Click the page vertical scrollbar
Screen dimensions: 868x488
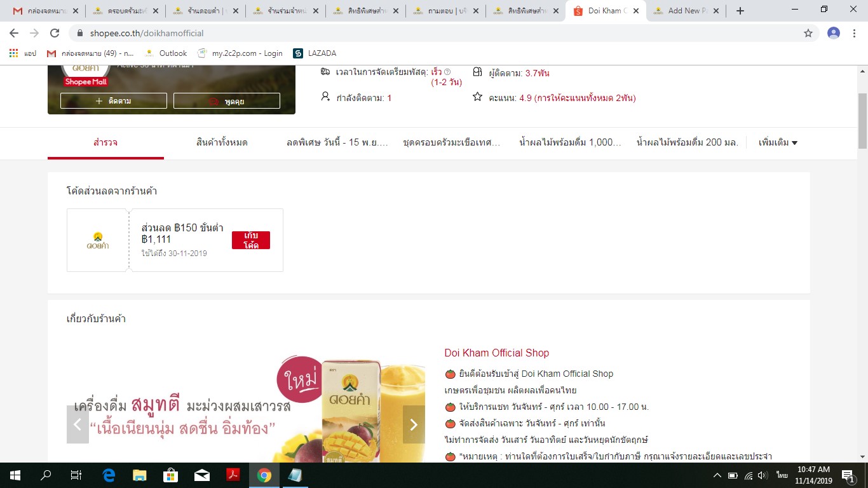click(862, 120)
